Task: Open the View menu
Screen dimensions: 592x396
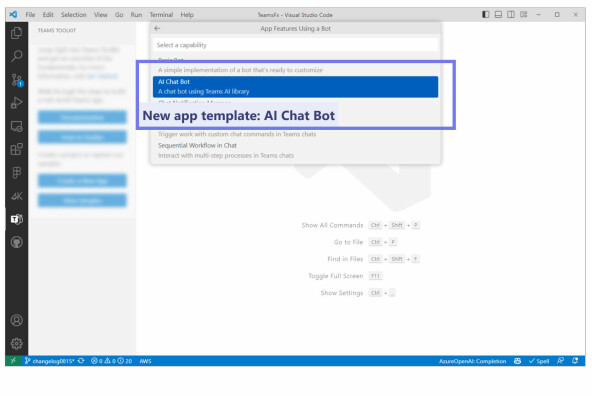Action: [101, 14]
